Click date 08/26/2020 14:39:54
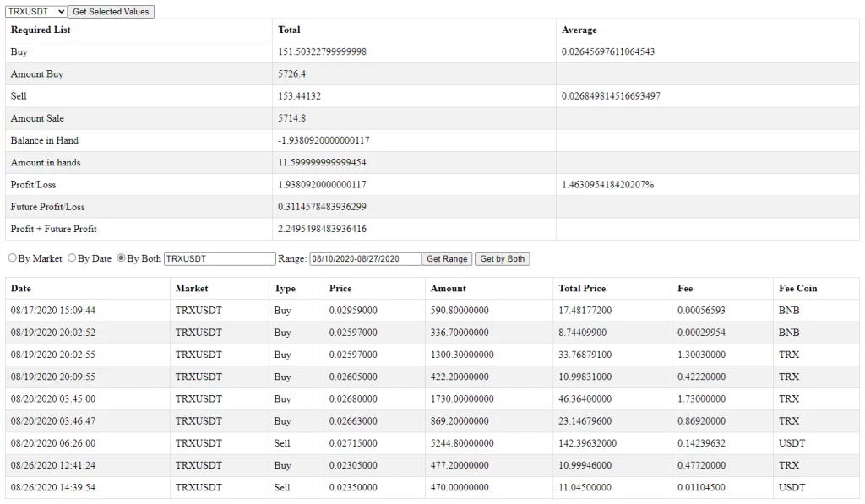Image resolution: width=865 pixels, height=504 pixels. coord(53,487)
